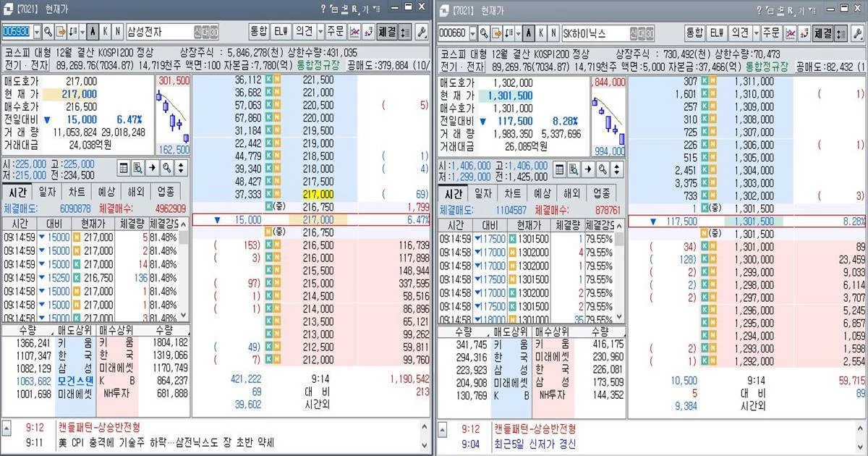
Task: Open the wrench settings icon in the SK하이닉스 window
Action: coord(857,33)
